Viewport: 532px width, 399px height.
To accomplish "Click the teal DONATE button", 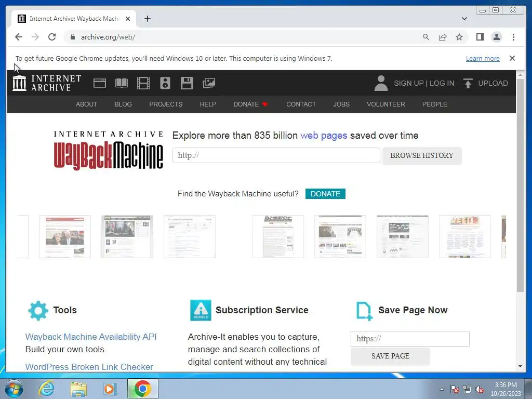I will coord(325,194).
